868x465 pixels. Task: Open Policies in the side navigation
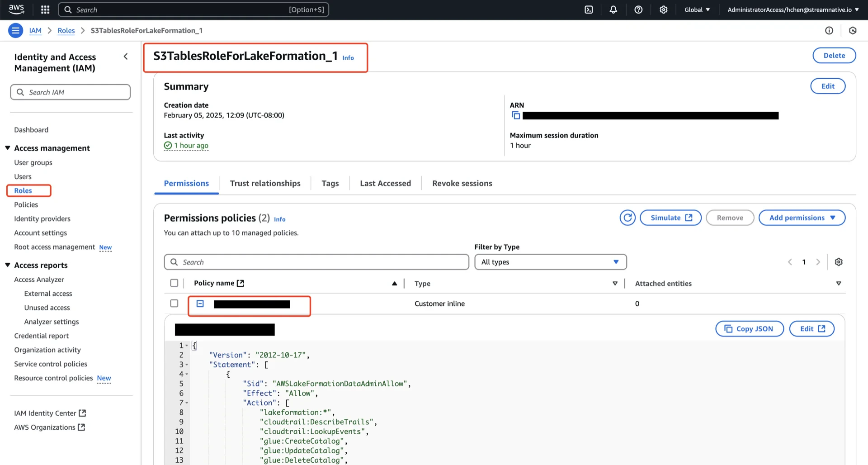[x=26, y=204]
